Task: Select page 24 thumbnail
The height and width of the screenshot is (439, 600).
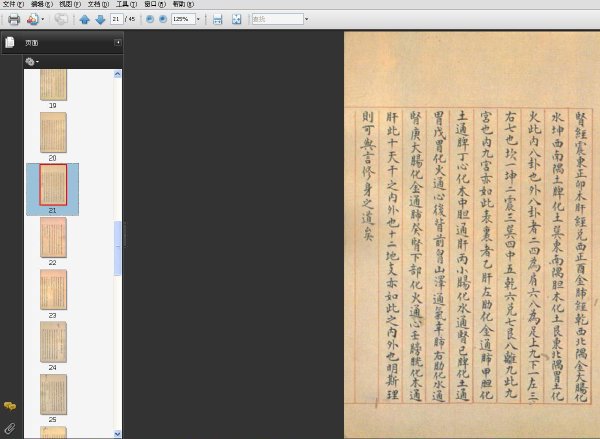Action: (53, 342)
